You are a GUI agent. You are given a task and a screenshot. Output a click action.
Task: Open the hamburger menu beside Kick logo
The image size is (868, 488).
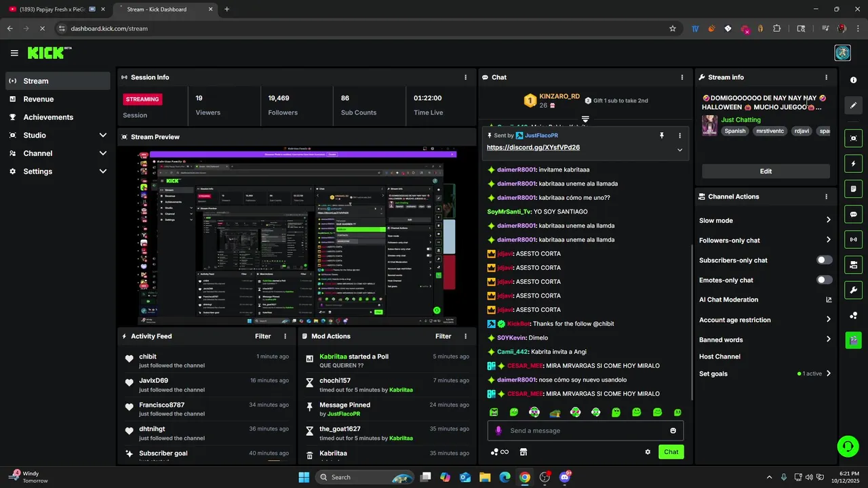tap(14, 53)
